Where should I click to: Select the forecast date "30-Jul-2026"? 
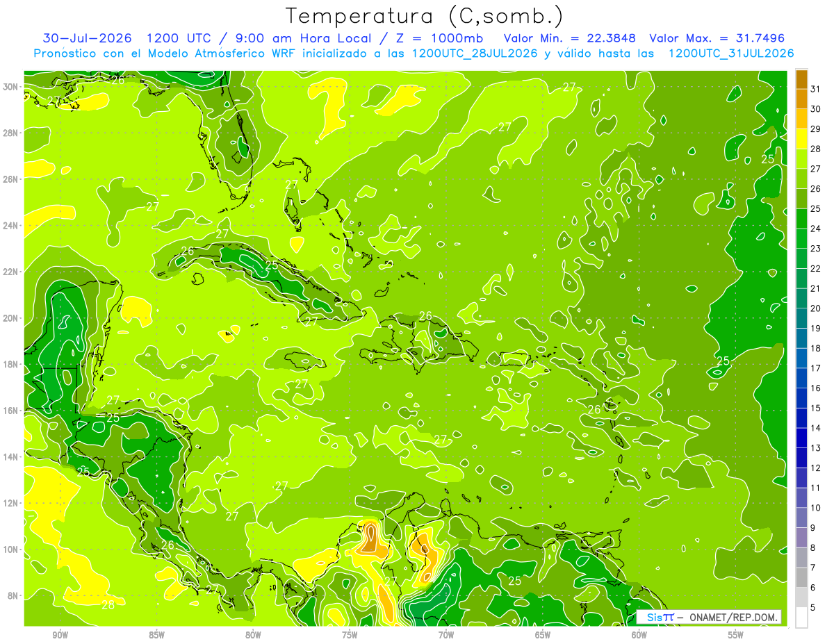(x=88, y=38)
